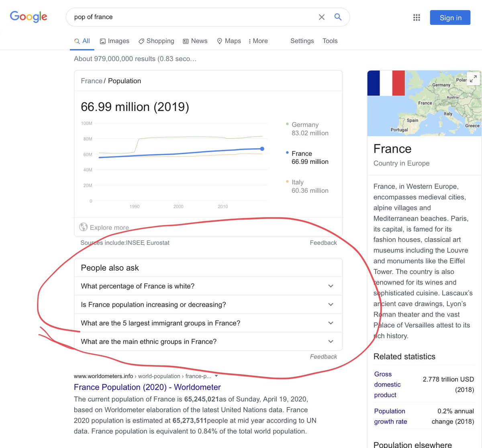This screenshot has height=448, width=482.
Task: Click Explore more link
Action: [109, 227]
